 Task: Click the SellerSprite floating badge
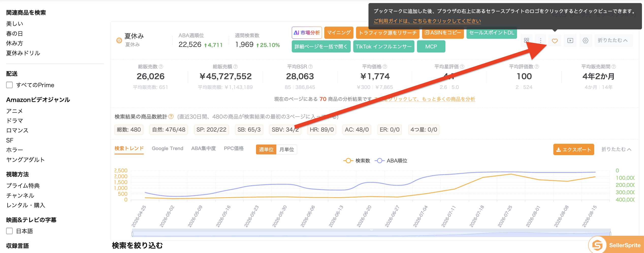coord(617,245)
